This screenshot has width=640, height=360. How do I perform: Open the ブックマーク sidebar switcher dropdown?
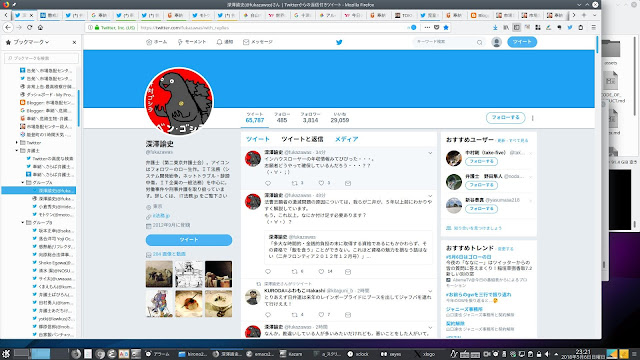pyautogui.click(x=31, y=42)
